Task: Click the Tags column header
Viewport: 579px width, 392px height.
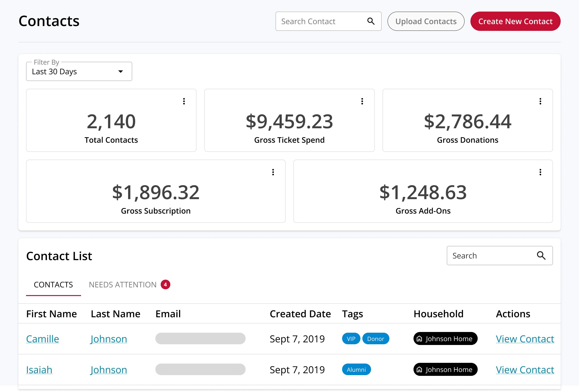Action: tap(352, 314)
